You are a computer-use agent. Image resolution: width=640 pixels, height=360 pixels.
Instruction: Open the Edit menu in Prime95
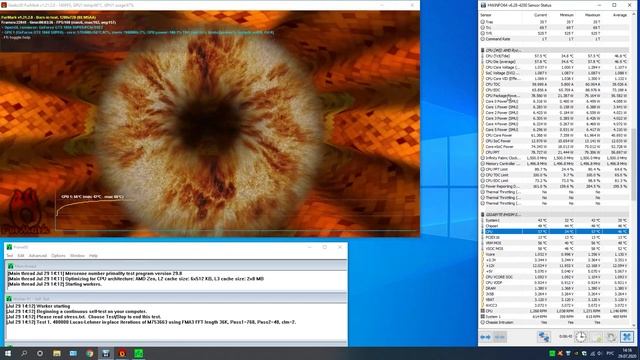tap(21, 256)
